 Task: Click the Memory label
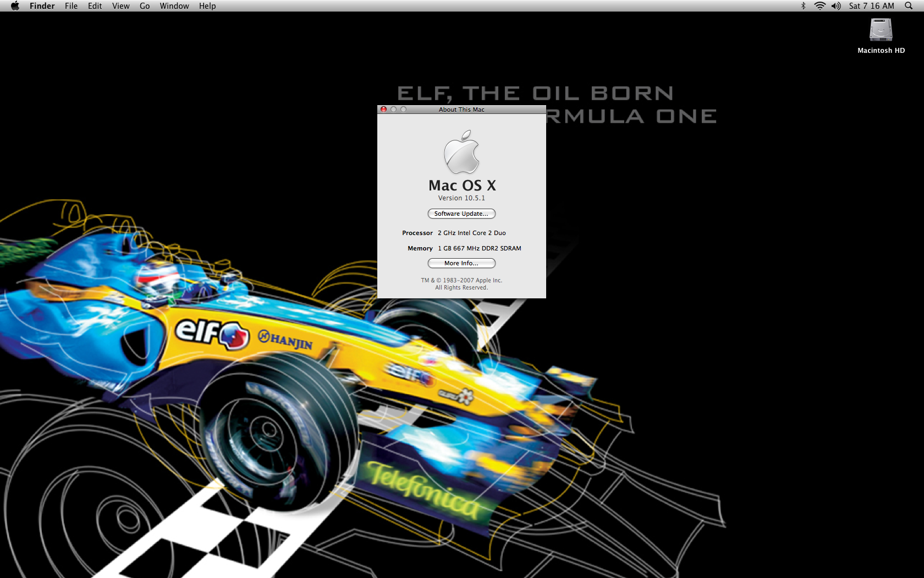pos(420,248)
